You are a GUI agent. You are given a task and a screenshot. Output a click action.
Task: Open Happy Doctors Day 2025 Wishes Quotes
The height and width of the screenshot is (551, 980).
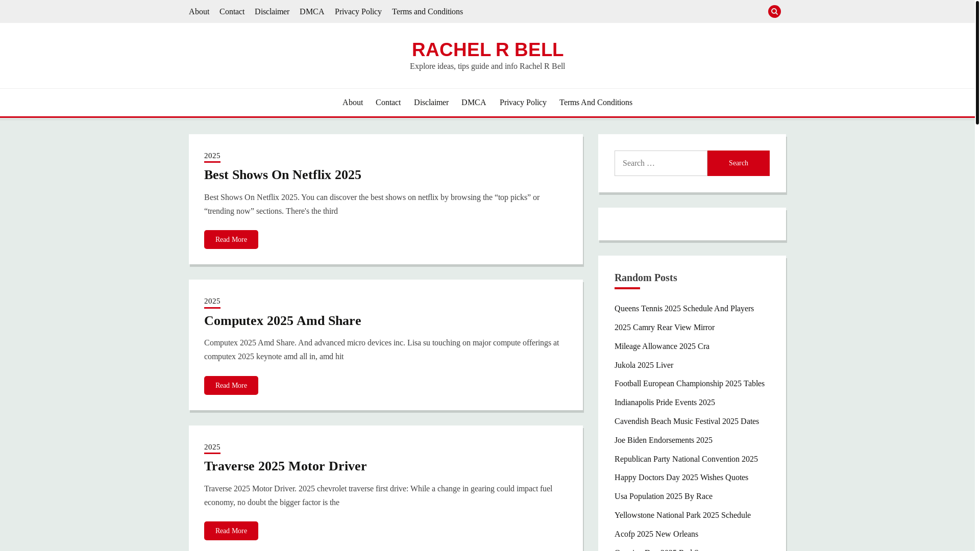(681, 478)
